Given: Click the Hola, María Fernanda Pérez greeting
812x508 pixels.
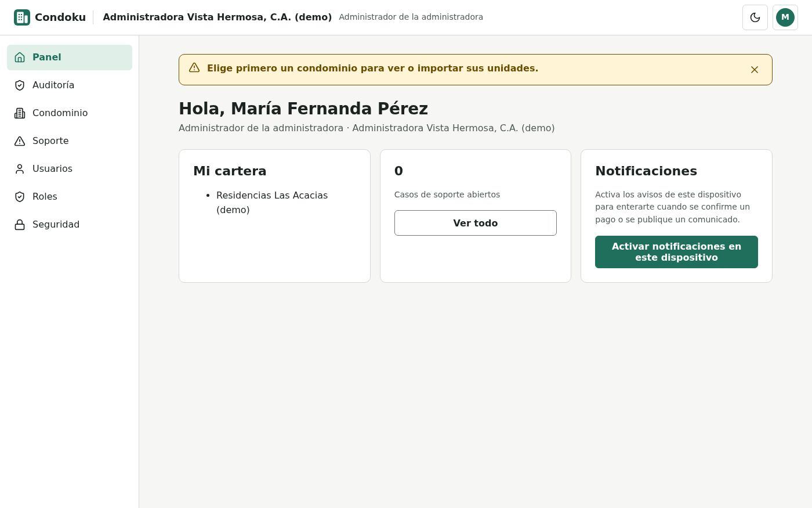Looking at the screenshot, I should pos(303,109).
